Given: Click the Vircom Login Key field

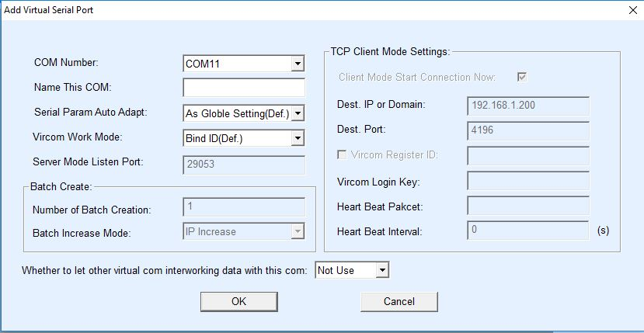Looking at the screenshot, I should [527, 181].
